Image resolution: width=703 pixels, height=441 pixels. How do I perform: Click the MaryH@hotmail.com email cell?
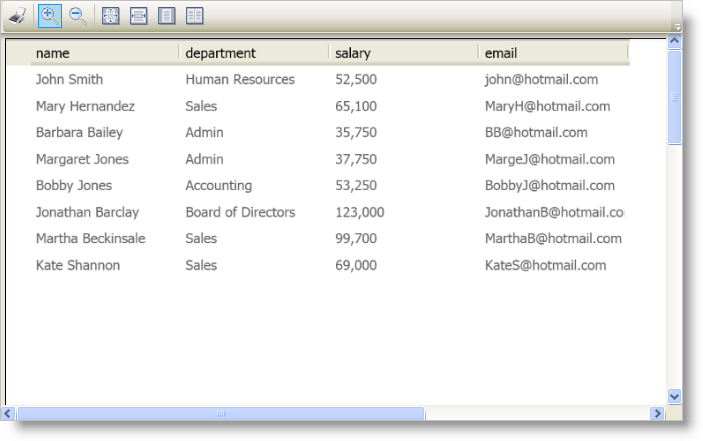coord(547,106)
